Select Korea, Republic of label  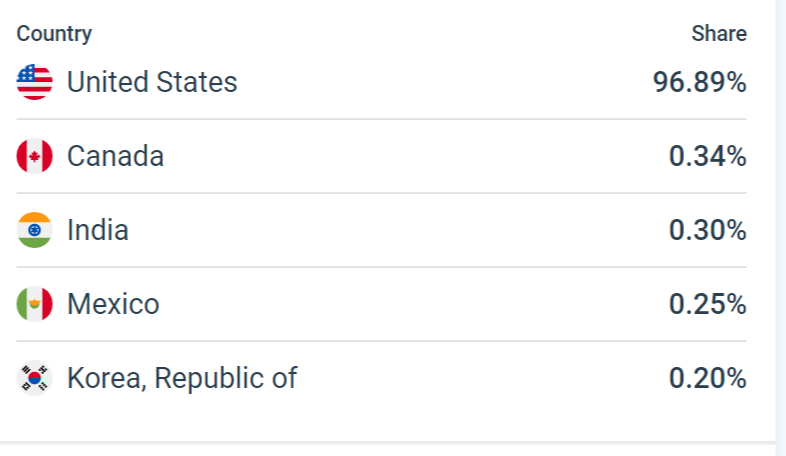click(182, 378)
